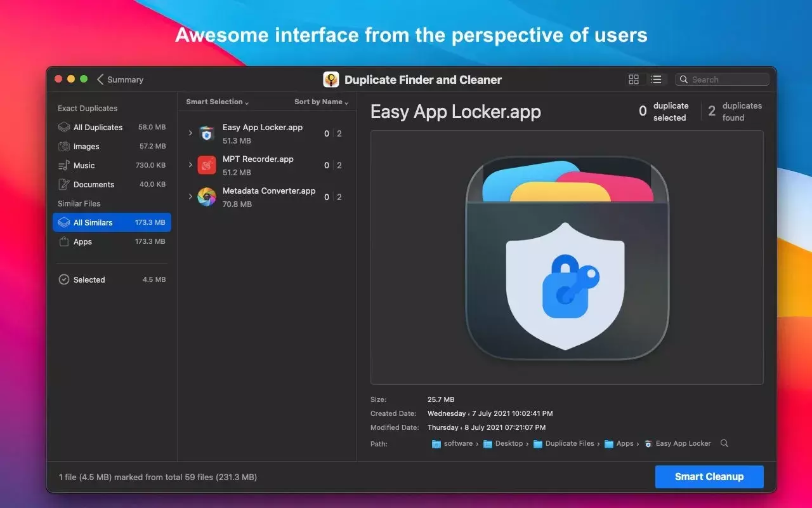Screen dimensions: 812x508
Task: Expand Easy App Locker.app group
Action: (190, 133)
